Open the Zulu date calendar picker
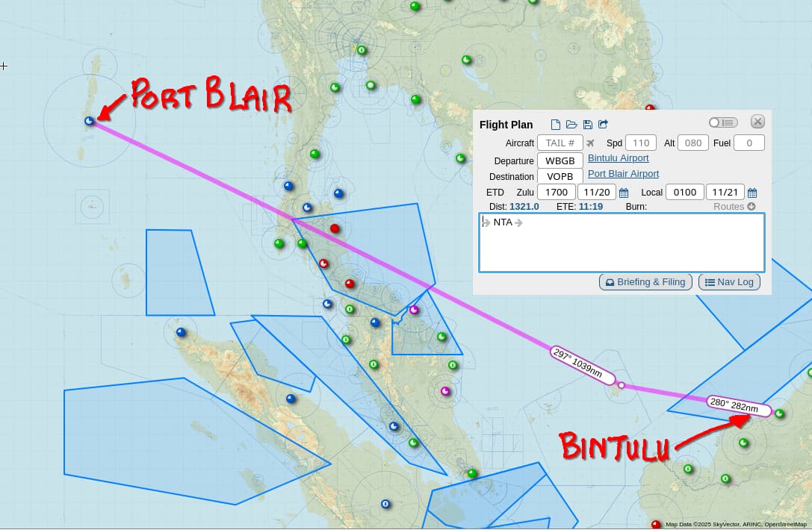Screen dimensions: 812x530 click(x=624, y=193)
